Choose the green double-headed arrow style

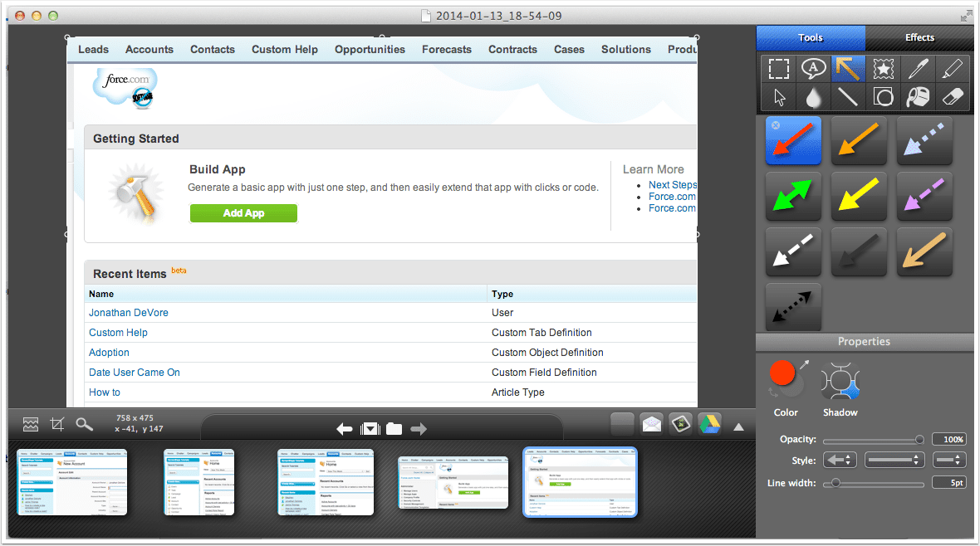coord(793,197)
